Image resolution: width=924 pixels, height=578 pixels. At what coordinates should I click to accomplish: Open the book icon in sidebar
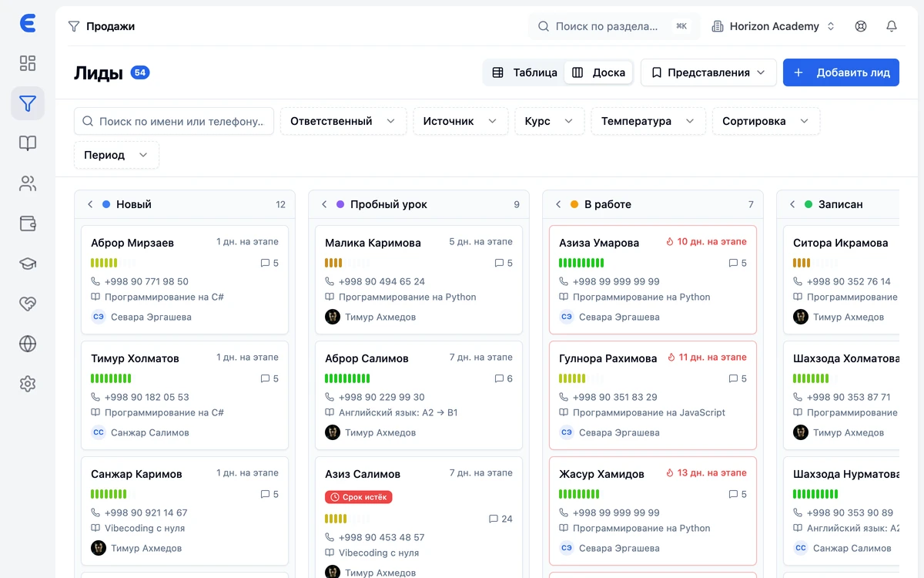click(x=28, y=143)
